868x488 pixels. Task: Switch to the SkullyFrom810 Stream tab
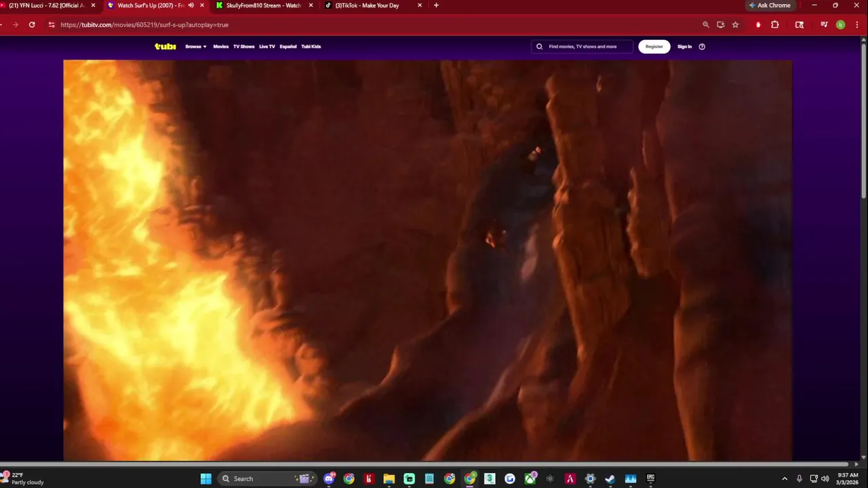[x=263, y=5]
